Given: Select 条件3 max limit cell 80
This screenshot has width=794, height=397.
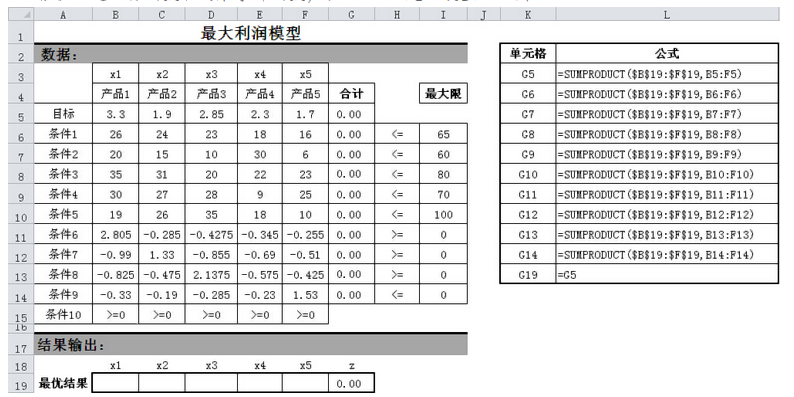Looking at the screenshot, I should click(443, 174).
